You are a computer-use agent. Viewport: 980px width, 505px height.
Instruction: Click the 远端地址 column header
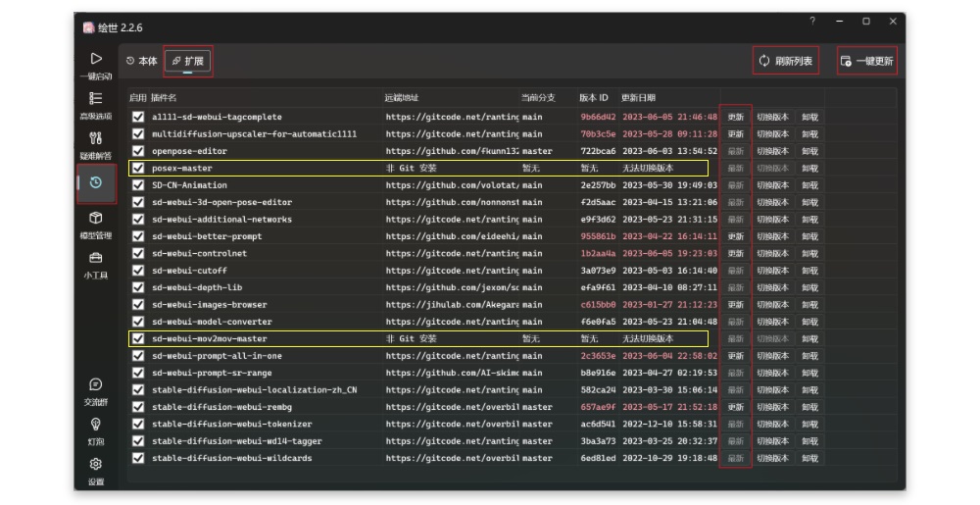click(401, 97)
